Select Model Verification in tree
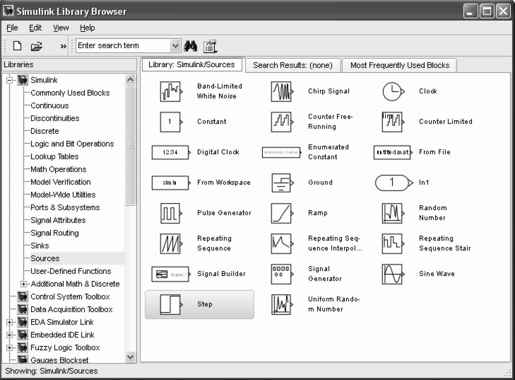515x380 pixels. click(x=61, y=182)
